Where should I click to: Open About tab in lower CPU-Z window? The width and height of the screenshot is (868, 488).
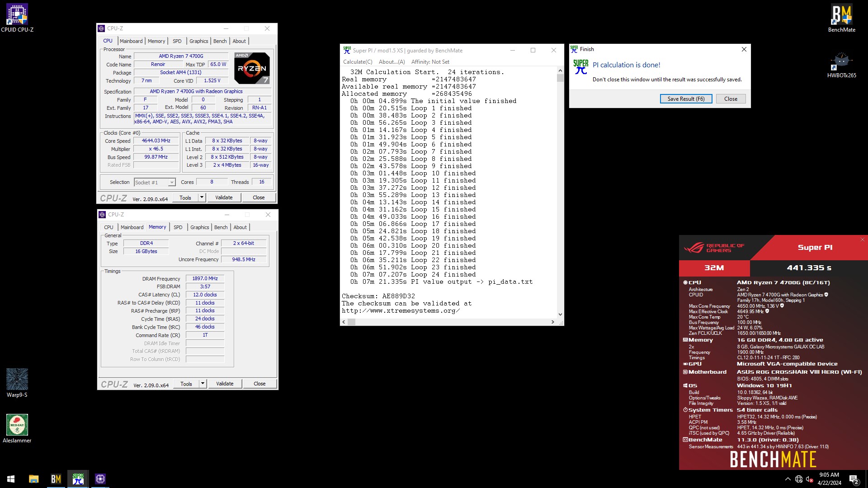coord(240,227)
